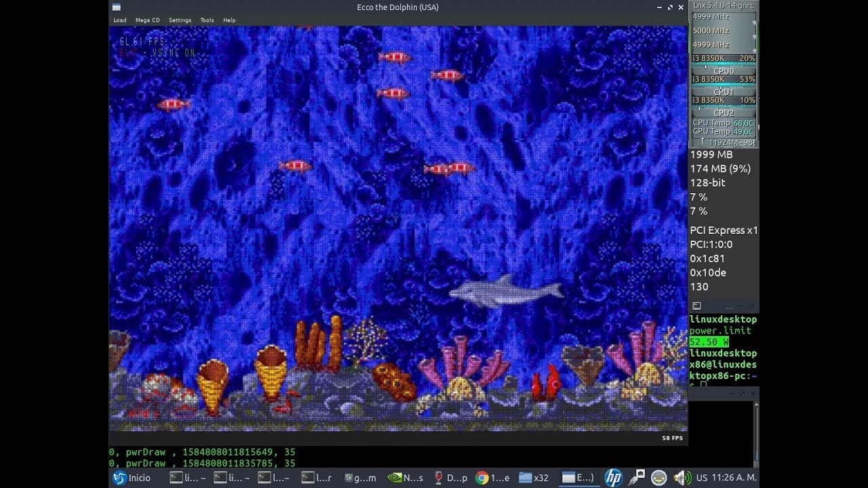
Task: Click the '0x1c81' value
Action: pyautogui.click(x=707, y=259)
